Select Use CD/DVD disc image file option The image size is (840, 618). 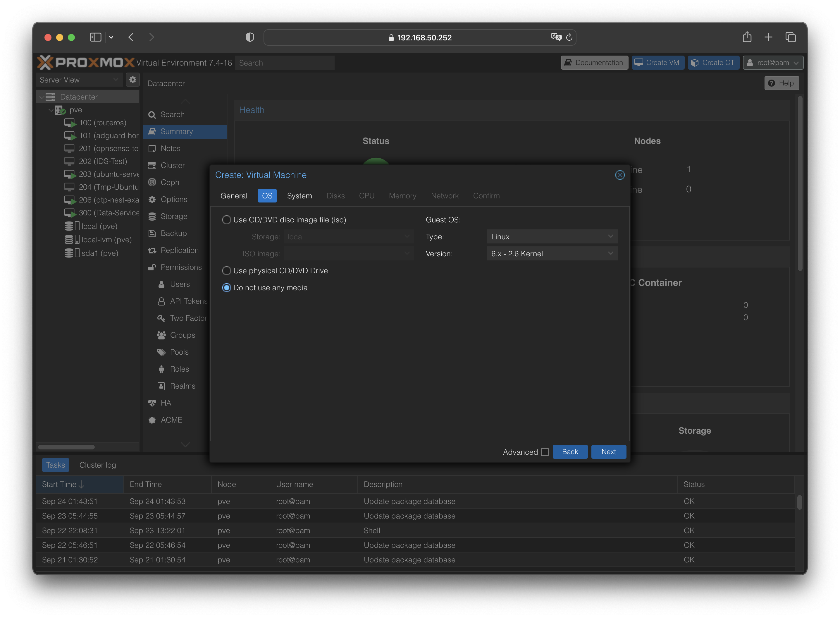click(227, 220)
